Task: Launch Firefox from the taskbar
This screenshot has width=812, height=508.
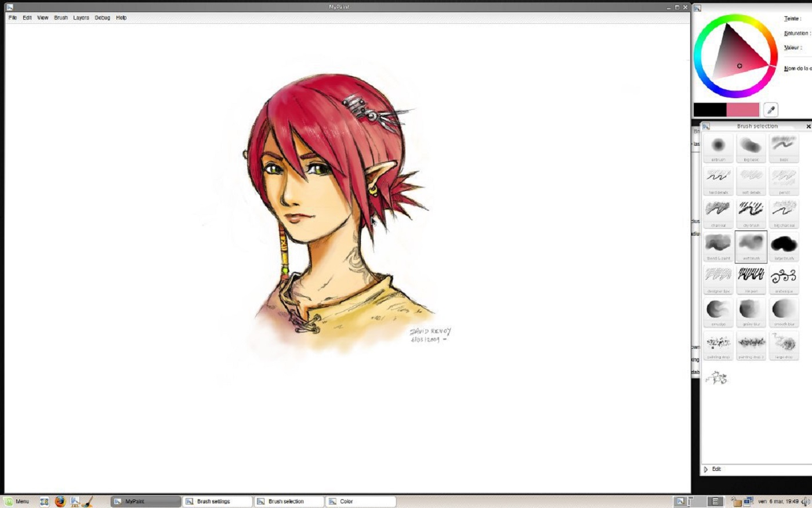Action: (59, 501)
